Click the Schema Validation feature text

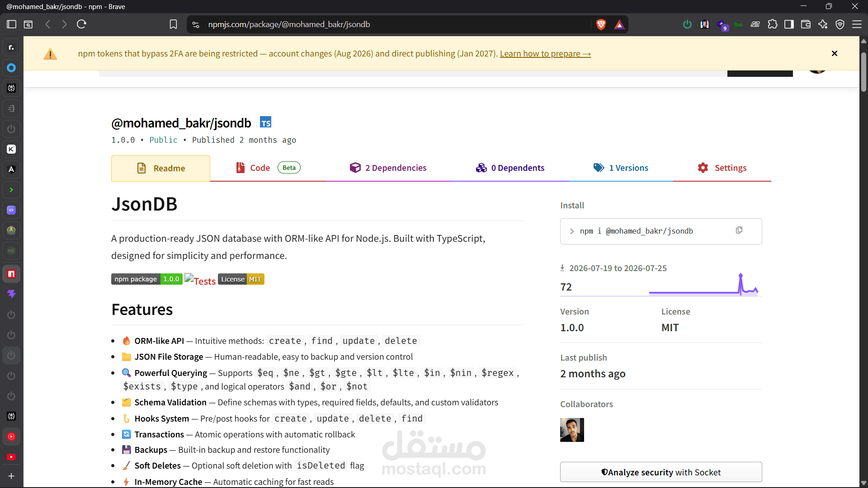click(170, 402)
